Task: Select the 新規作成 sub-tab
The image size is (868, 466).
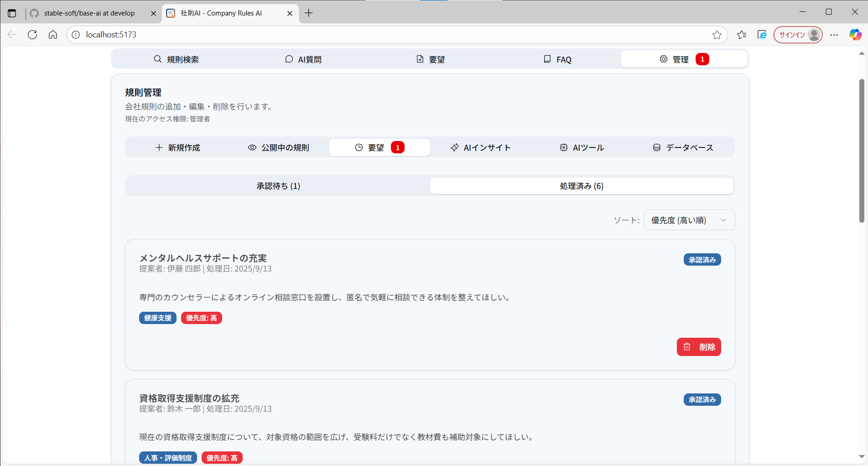Action: (x=177, y=147)
